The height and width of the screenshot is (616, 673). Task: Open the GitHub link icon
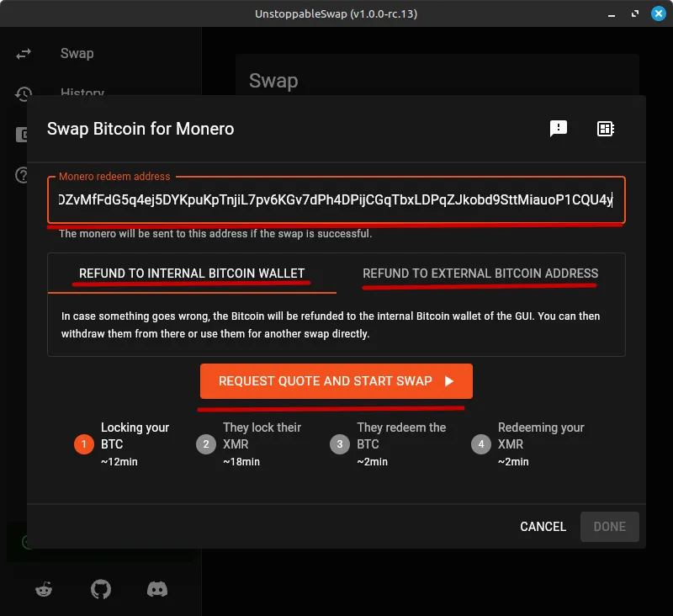101,589
